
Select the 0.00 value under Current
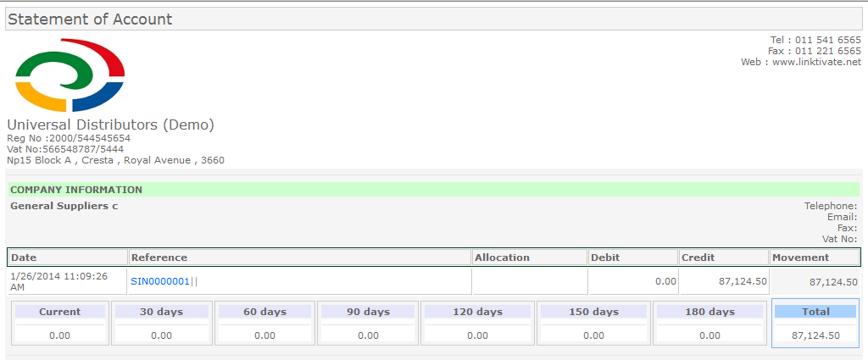[60, 335]
